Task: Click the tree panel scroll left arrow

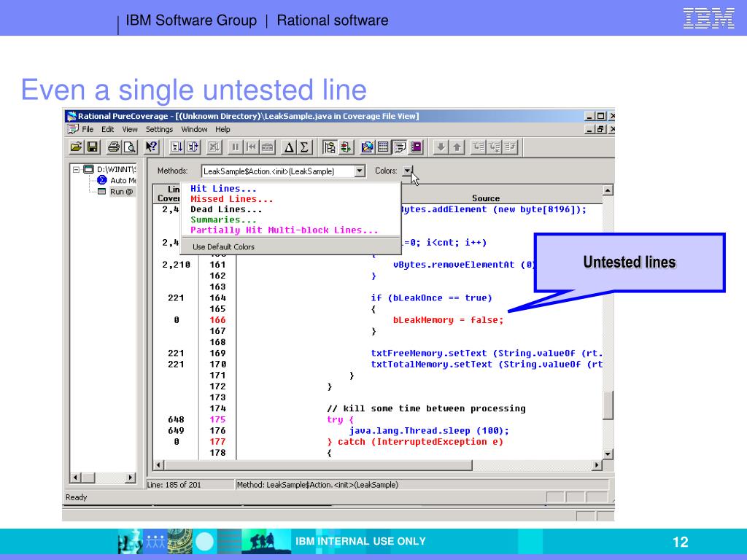Action: click(76, 477)
